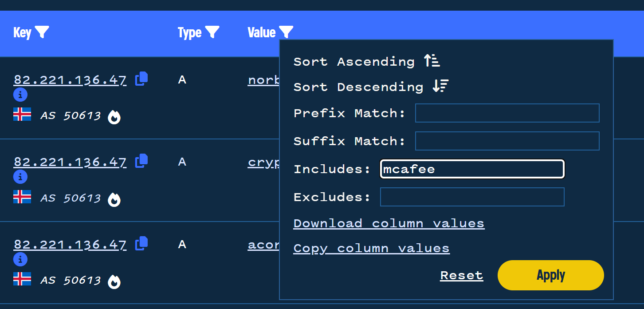The width and height of the screenshot is (644, 309).
Task: Open the acor value link
Action: pos(263,245)
